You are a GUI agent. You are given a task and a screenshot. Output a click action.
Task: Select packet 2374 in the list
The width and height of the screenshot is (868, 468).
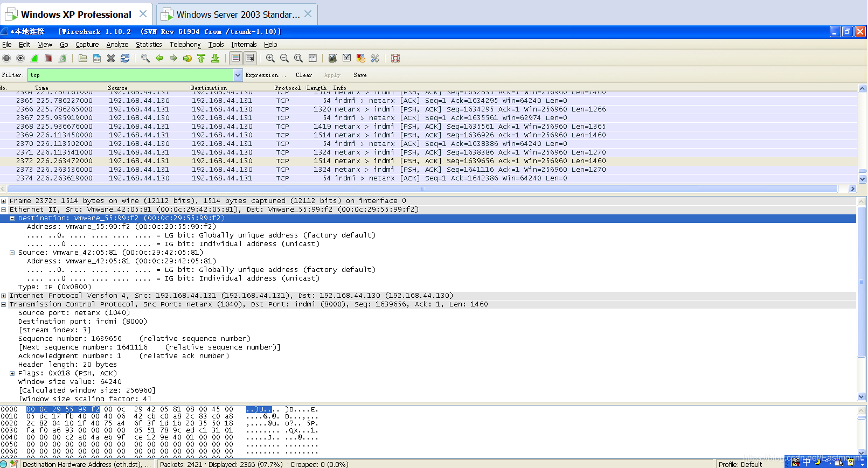tap(428, 178)
